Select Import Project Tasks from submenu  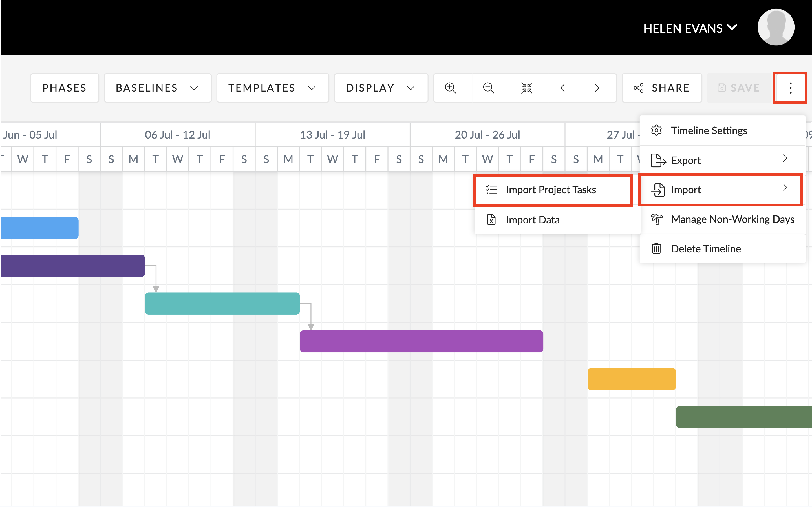(x=551, y=190)
